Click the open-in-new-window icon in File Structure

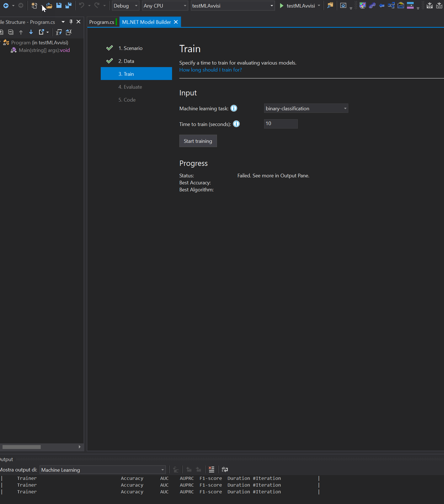(41, 32)
